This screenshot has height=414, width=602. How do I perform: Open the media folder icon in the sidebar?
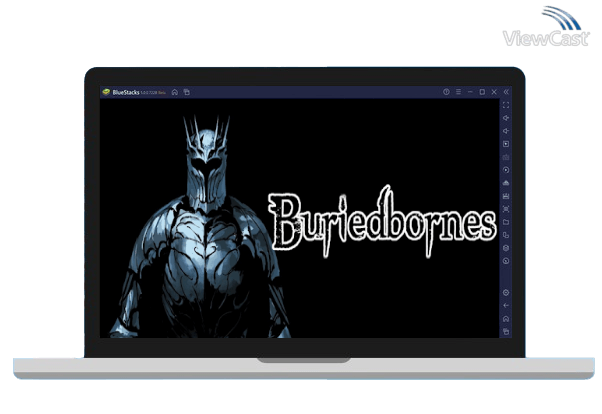point(506,222)
